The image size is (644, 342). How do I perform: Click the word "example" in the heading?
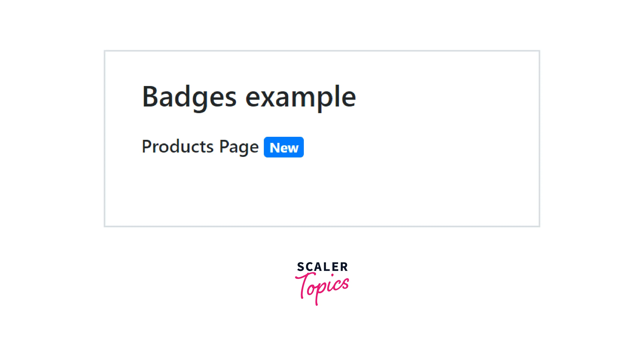(300, 98)
